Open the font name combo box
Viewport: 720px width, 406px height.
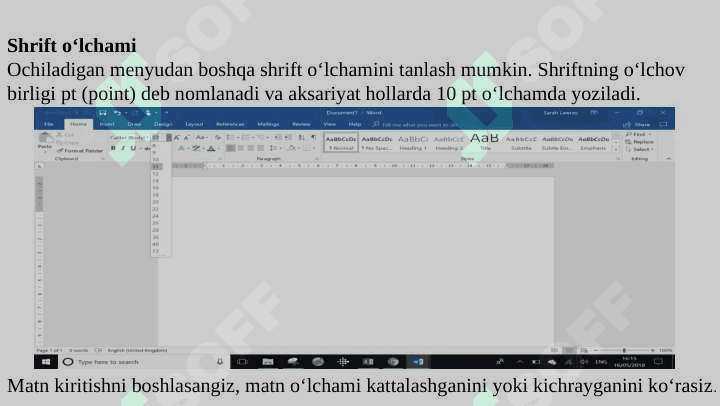[x=129, y=137]
